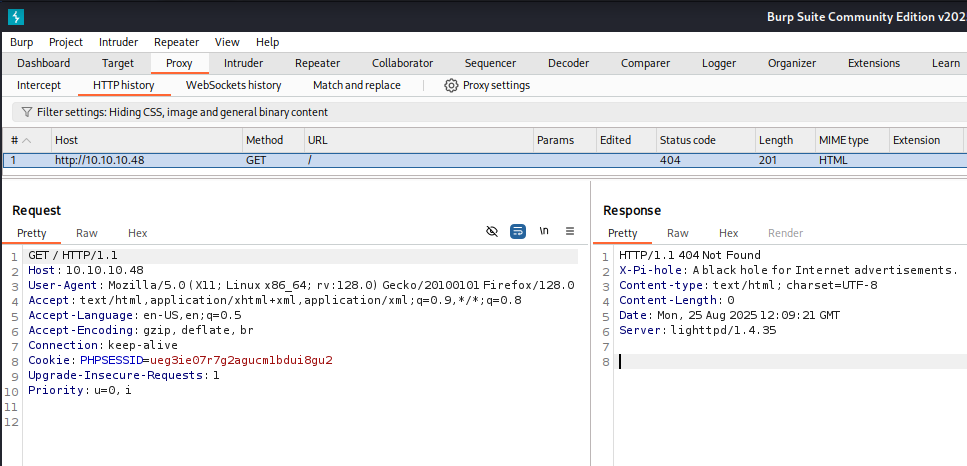Click the filter funnel icon
The height and width of the screenshot is (466, 967).
point(26,112)
